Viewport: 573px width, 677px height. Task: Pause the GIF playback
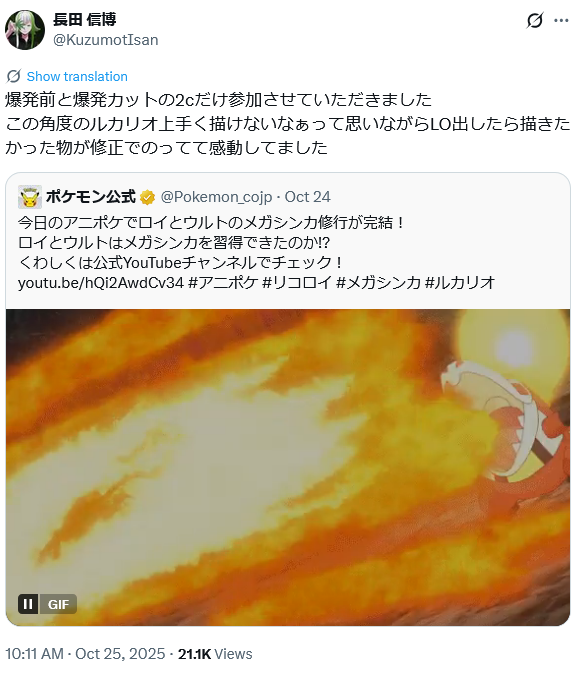(x=28, y=604)
